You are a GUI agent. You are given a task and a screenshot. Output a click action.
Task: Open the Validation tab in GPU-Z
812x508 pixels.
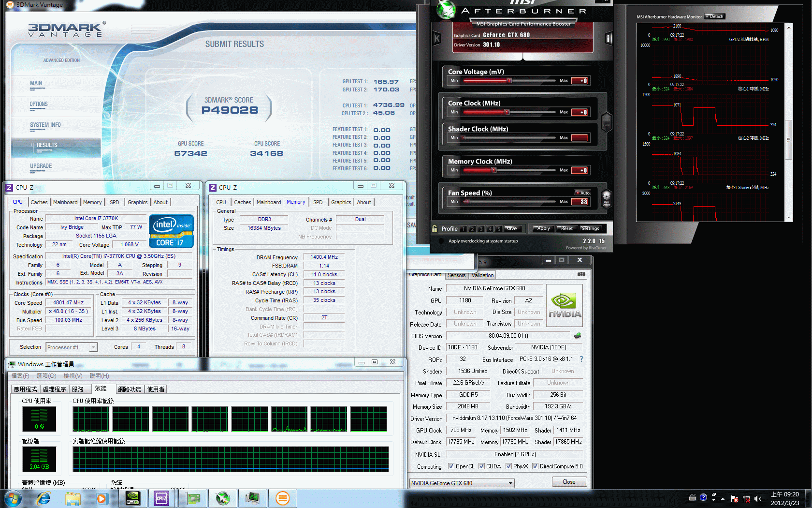pos(483,275)
